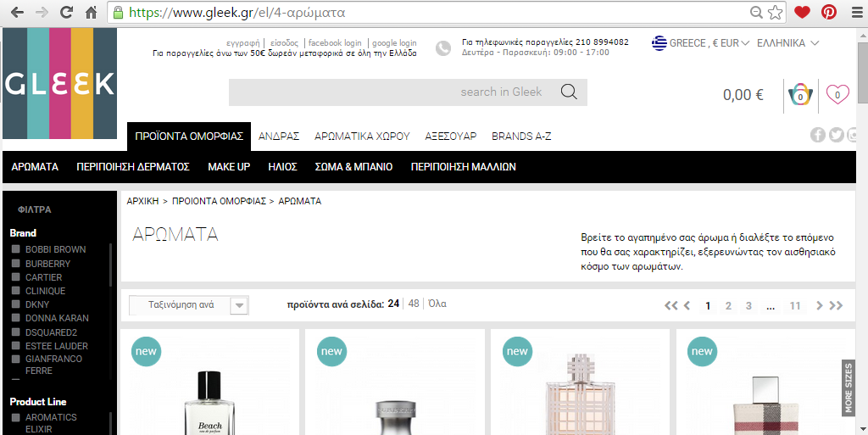The width and height of the screenshot is (868, 435).
Task: Select the ΠΡΟΪΟΝΤΑ ΟΜΟΡΦΙΑΣ tab
Action: pos(189,137)
